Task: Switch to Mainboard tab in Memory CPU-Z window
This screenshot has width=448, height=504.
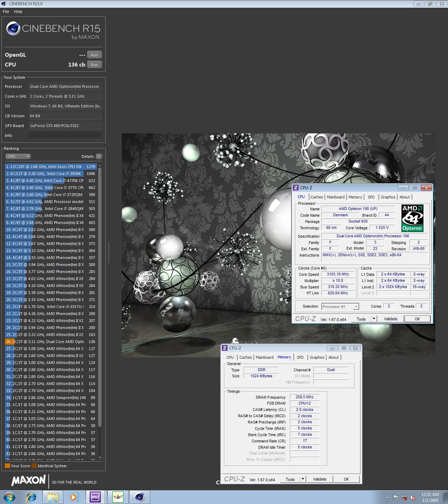Action: 265,357
